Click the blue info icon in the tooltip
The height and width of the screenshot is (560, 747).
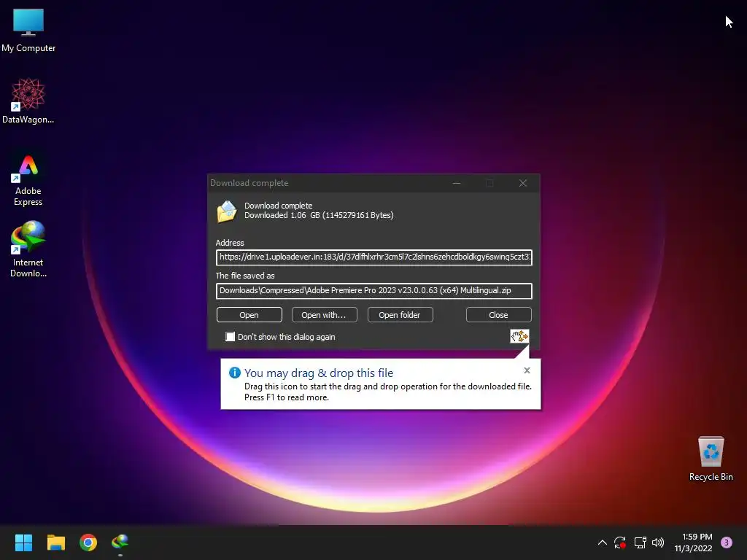click(234, 373)
